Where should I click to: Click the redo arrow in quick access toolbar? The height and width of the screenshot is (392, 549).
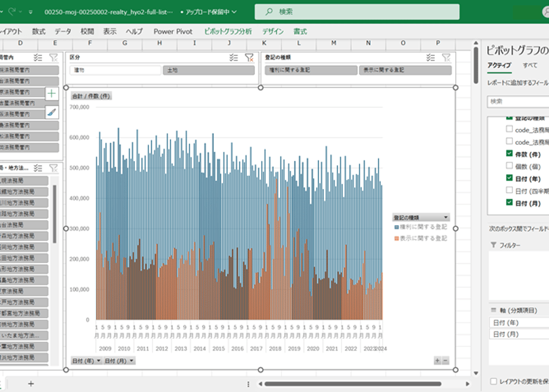click(12, 12)
